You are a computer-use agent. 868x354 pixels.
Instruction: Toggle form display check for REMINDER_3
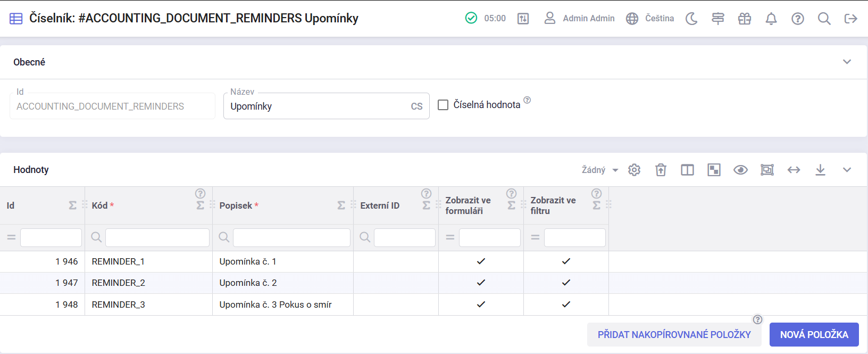[481, 304]
